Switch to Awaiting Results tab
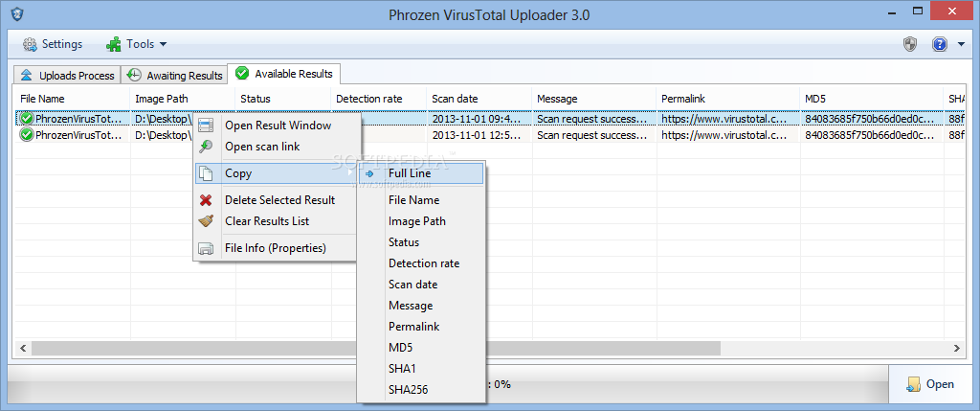980x411 pixels. 174,75
